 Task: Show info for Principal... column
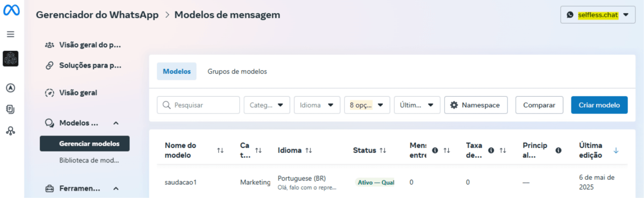559,151
